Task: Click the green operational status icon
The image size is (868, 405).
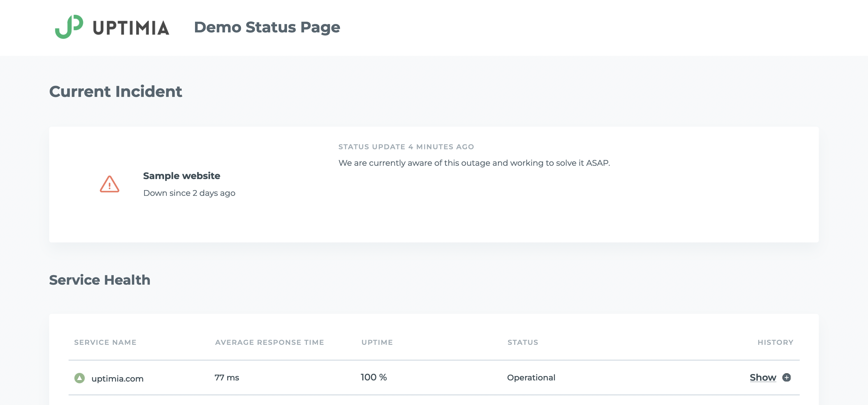Action: (80, 378)
